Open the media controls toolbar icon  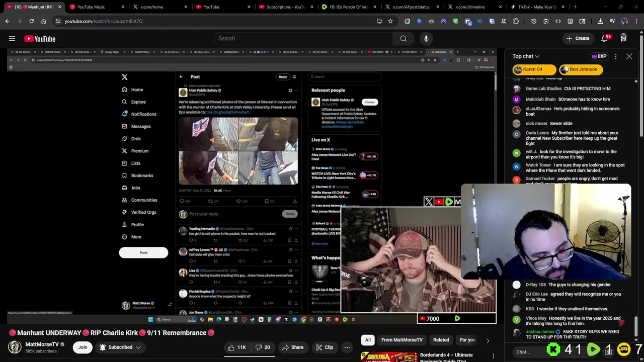pyautogui.click(x=612, y=21)
